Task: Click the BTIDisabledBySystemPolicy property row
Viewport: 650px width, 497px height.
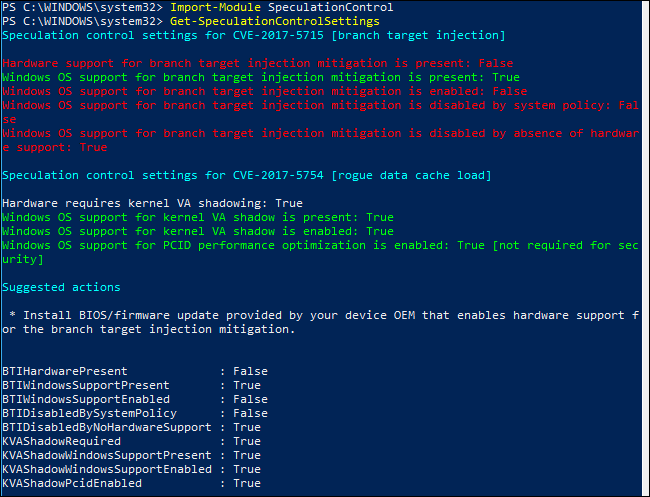Action: (130, 413)
